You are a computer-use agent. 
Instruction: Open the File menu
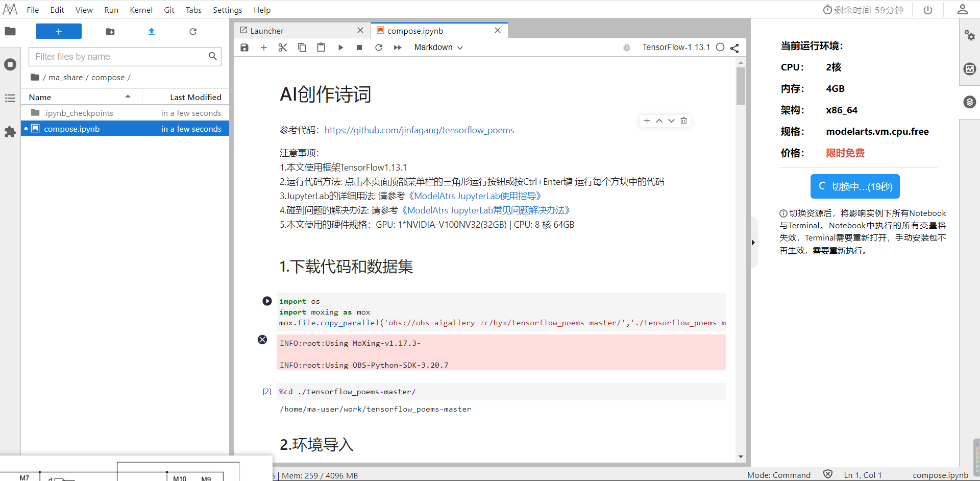click(33, 10)
